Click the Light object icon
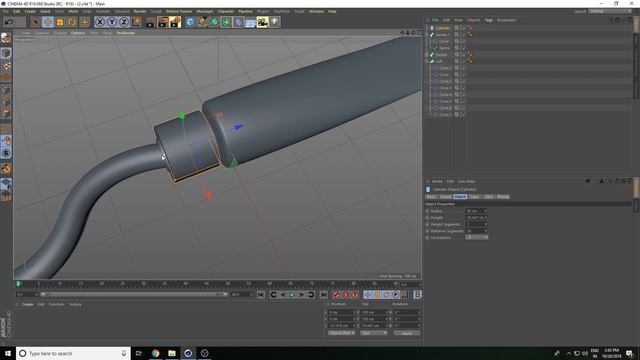The image size is (640, 360). (275, 22)
